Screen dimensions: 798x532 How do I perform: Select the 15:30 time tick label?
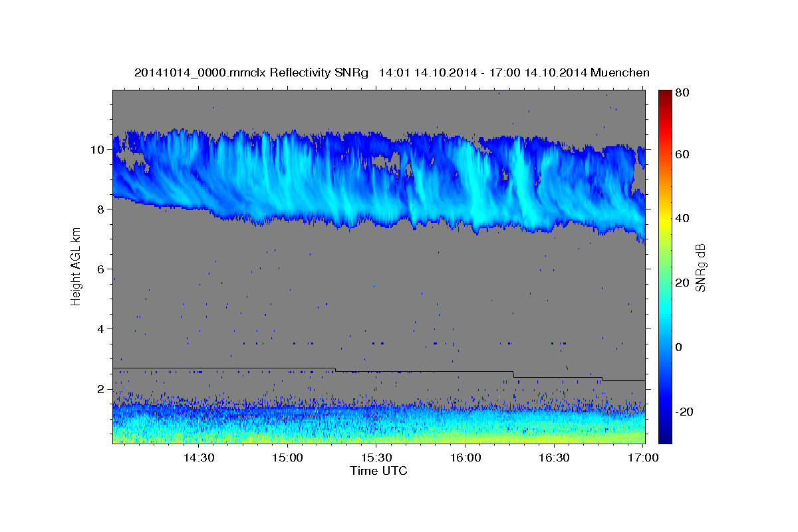coord(376,458)
